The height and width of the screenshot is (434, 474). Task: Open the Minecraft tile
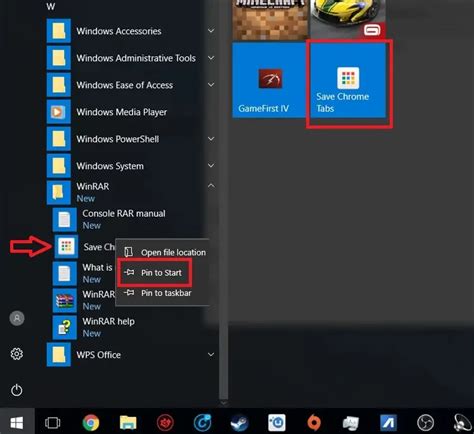270,20
